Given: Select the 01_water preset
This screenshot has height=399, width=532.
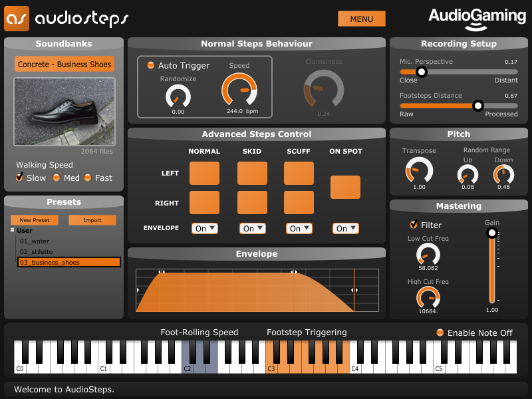Looking at the screenshot, I should [x=35, y=241].
